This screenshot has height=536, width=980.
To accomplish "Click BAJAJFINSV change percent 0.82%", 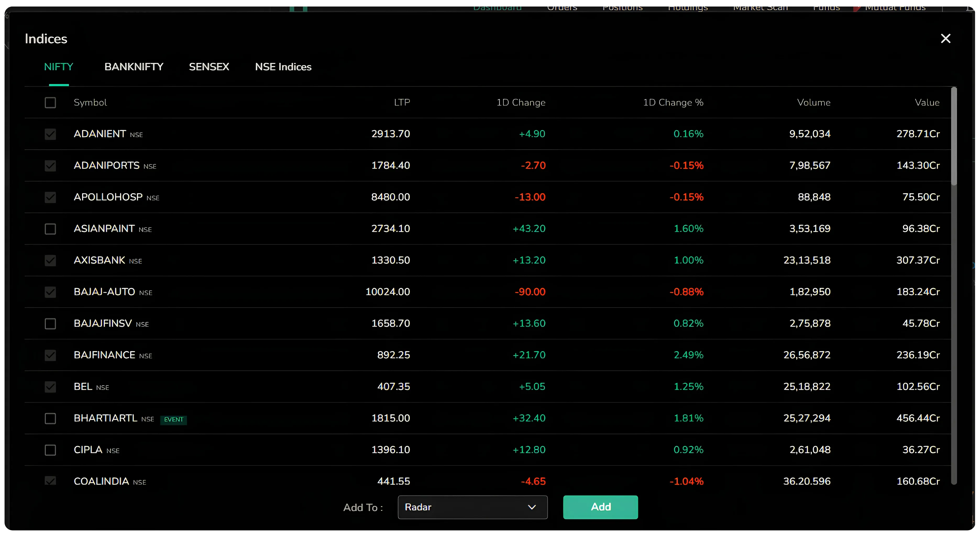I will pyautogui.click(x=688, y=323).
